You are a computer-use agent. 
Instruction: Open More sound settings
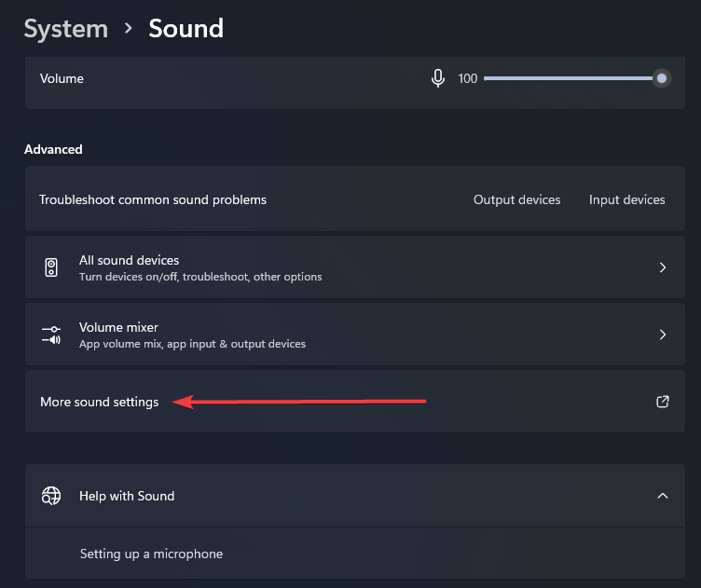point(355,402)
